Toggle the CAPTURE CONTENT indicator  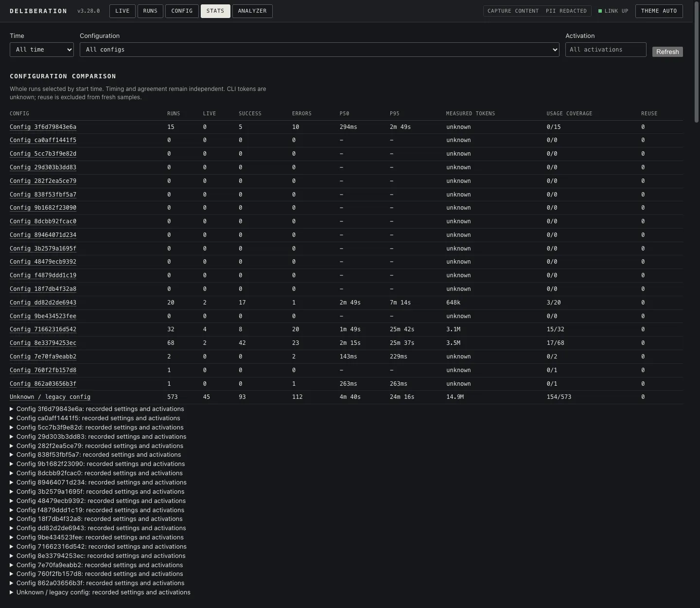click(x=513, y=11)
